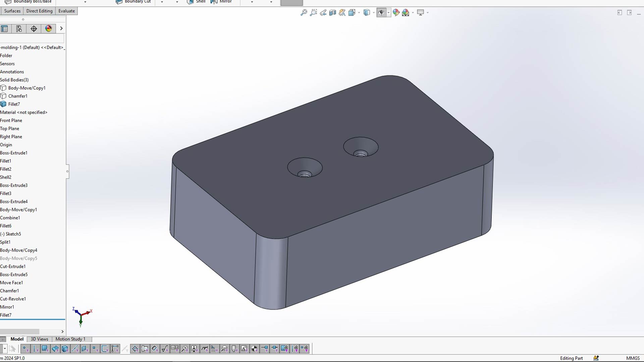Show more manager tabs with chevron arrow

[61, 28]
